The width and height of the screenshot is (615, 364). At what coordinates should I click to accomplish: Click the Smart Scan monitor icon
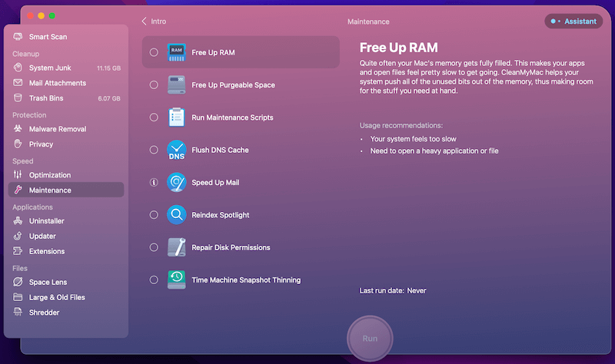(18, 36)
